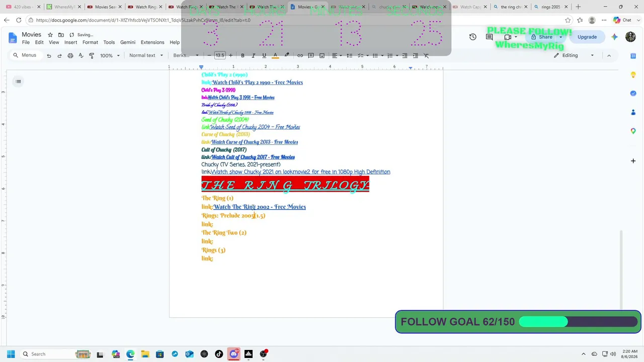
Task: Open Google Tasks in side panel
Action: click(633, 94)
